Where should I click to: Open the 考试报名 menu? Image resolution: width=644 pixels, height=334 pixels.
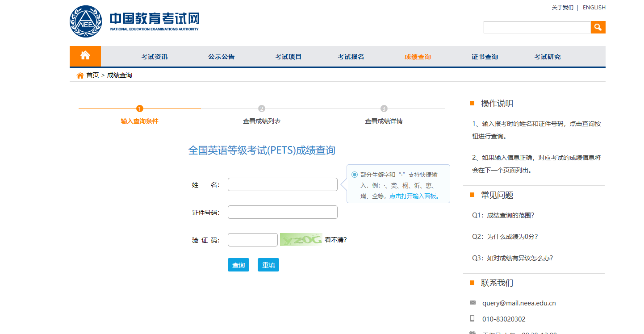click(x=351, y=57)
